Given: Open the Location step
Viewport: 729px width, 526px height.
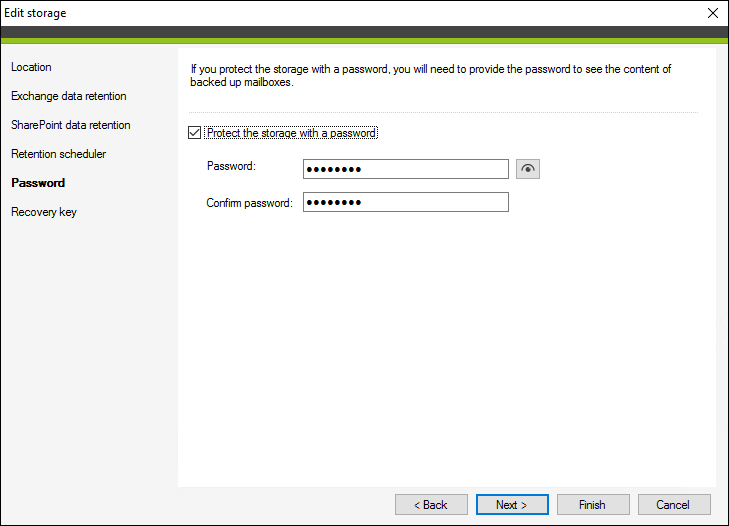Looking at the screenshot, I should 31,67.
